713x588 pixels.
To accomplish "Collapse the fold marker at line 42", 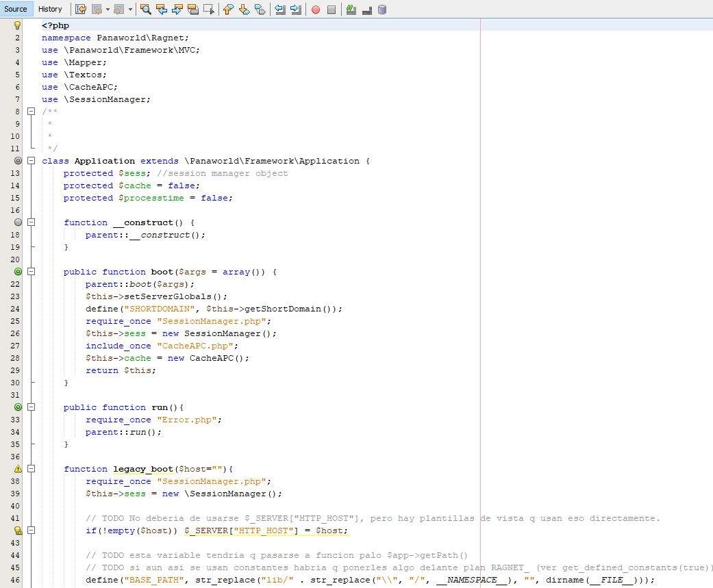I will point(31,530).
